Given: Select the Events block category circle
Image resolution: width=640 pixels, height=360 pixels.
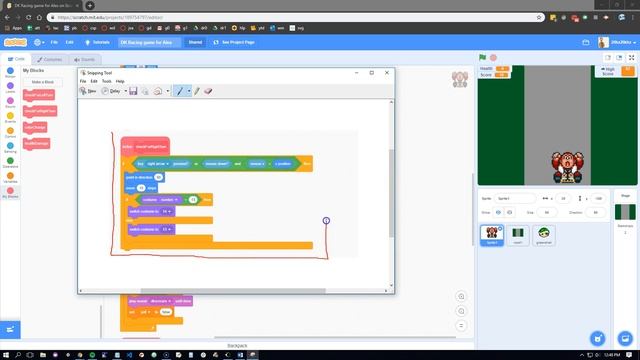Looking at the screenshot, I should pos(10,116).
